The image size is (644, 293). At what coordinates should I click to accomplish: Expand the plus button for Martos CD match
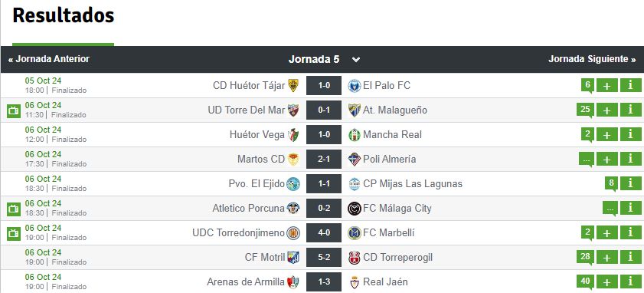pos(607,159)
